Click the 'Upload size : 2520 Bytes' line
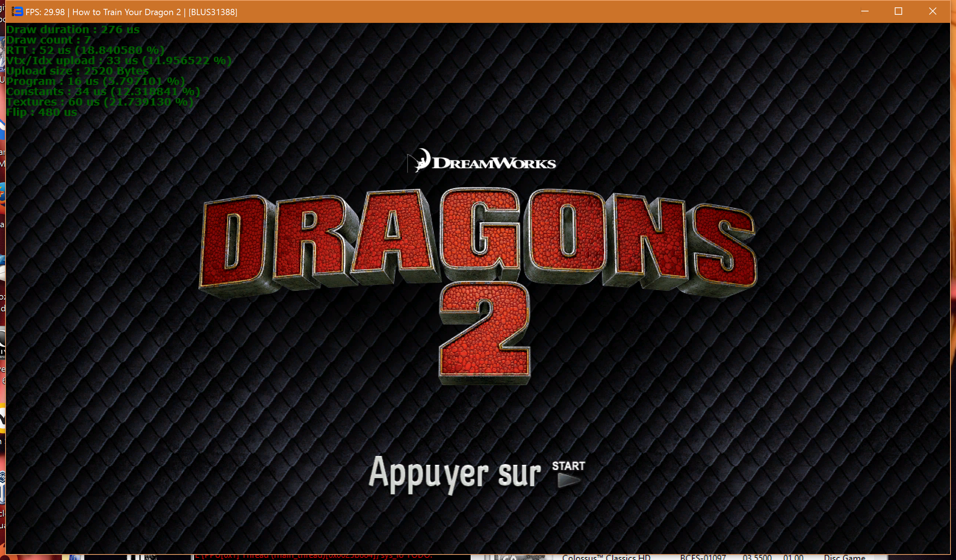Viewport: 956px width, 560px height. pyautogui.click(x=77, y=71)
